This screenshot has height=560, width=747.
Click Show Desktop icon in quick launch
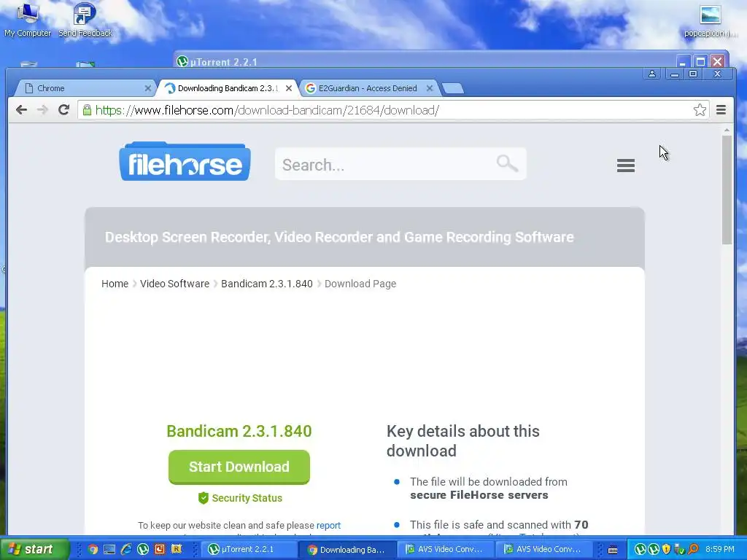point(109,549)
